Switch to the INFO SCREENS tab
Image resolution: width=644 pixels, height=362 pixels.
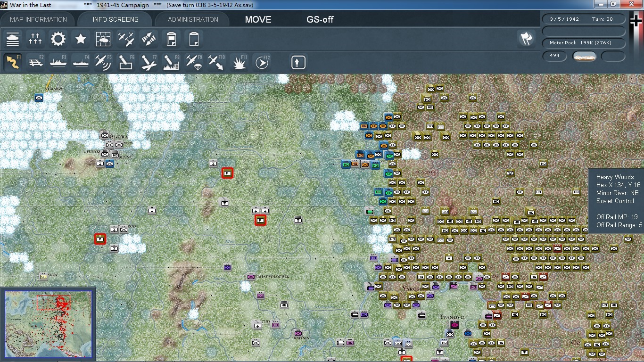coord(116,19)
